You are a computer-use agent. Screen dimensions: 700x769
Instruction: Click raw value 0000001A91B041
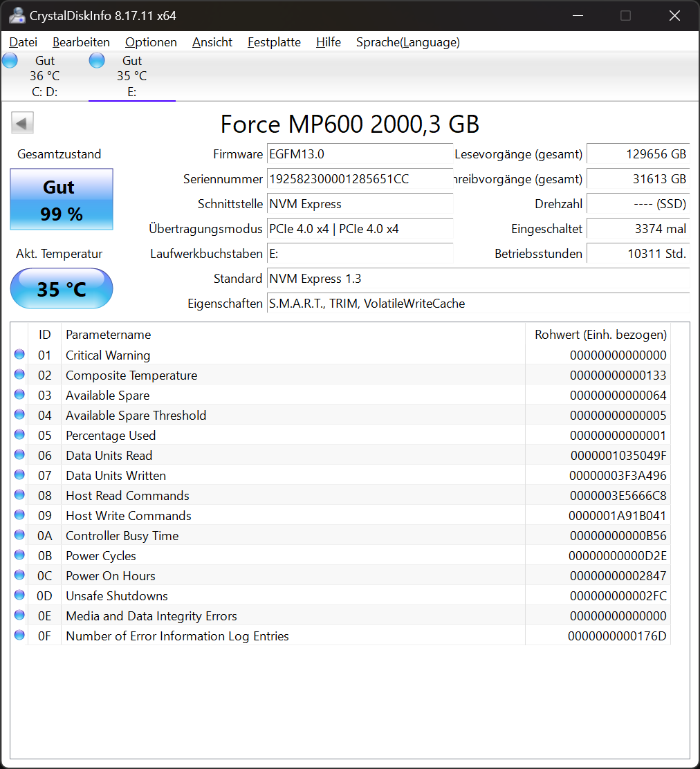coord(617,516)
